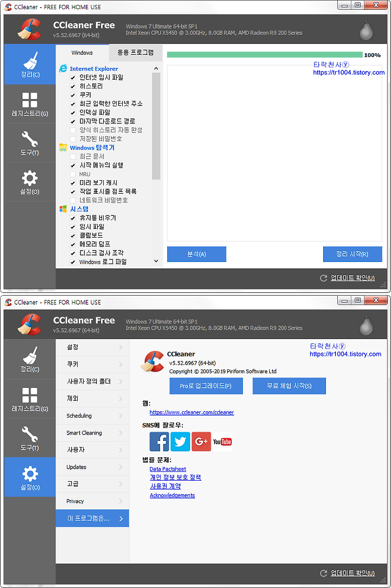The image size is (391, 588).
Task: Click the update refresh icon in the bottom window
Action: 324,573
